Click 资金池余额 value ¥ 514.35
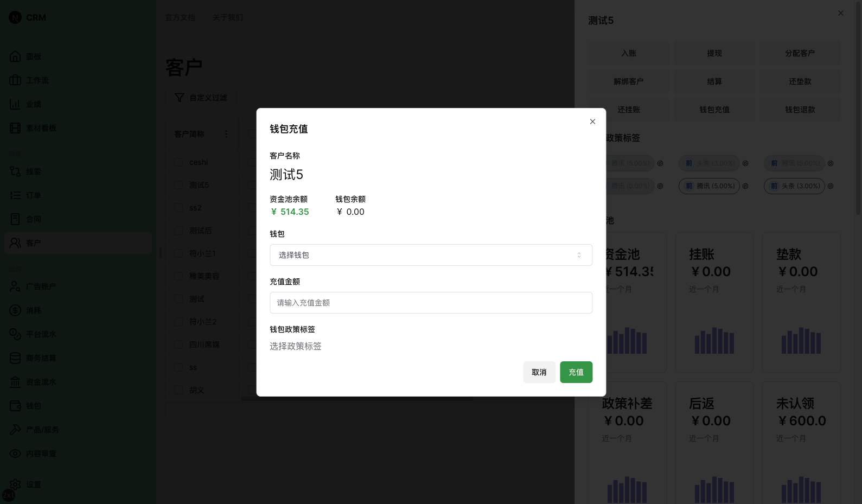The height and width of the screenshot is (504, 862). coord(290,212)
